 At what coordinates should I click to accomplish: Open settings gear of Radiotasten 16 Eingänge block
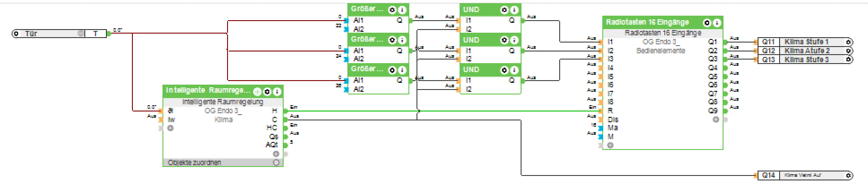(707, 23)
